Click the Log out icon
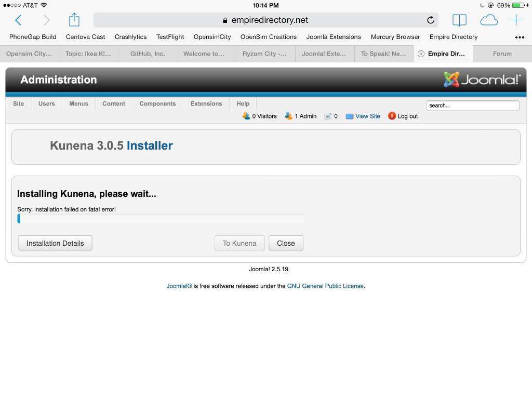This screenshot has height=399, width=532. click(x=392, y=116)
